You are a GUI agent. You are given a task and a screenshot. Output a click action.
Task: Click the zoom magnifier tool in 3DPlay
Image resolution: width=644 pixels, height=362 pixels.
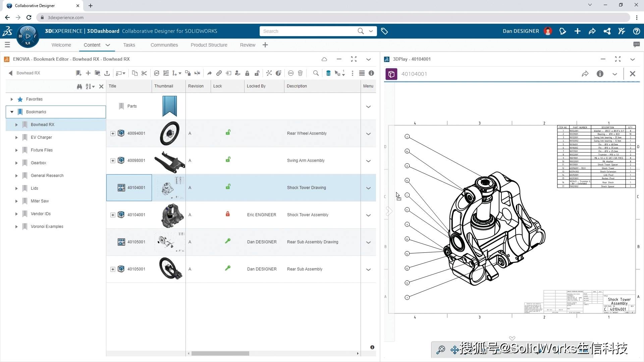440,350
